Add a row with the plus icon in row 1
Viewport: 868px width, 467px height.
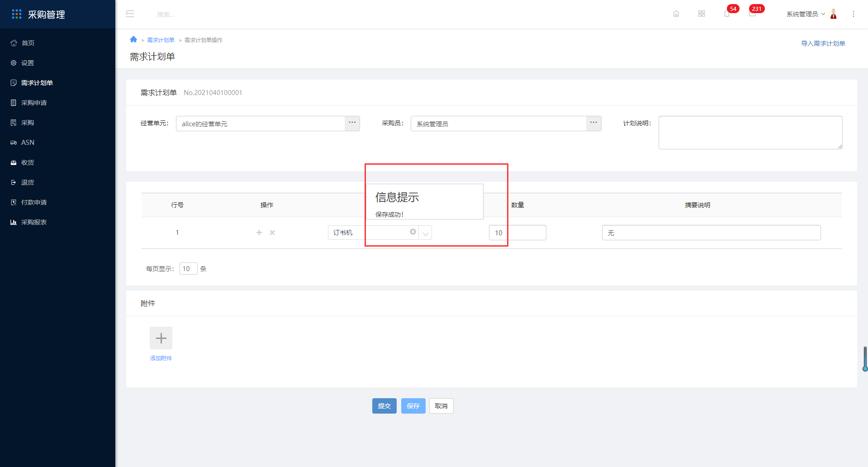click(x=259, y=233)
